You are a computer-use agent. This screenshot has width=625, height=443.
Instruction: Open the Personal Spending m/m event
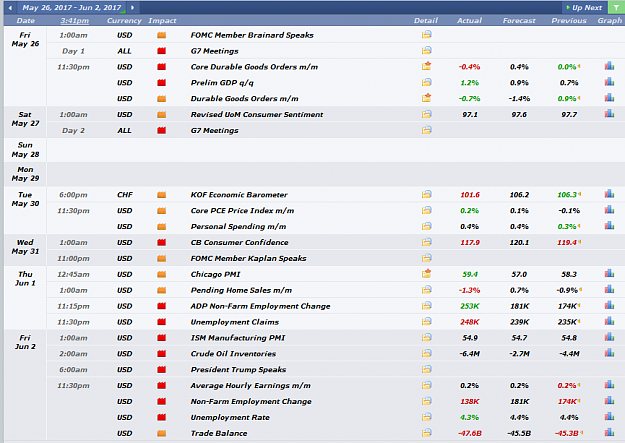(x=238, y=226)
